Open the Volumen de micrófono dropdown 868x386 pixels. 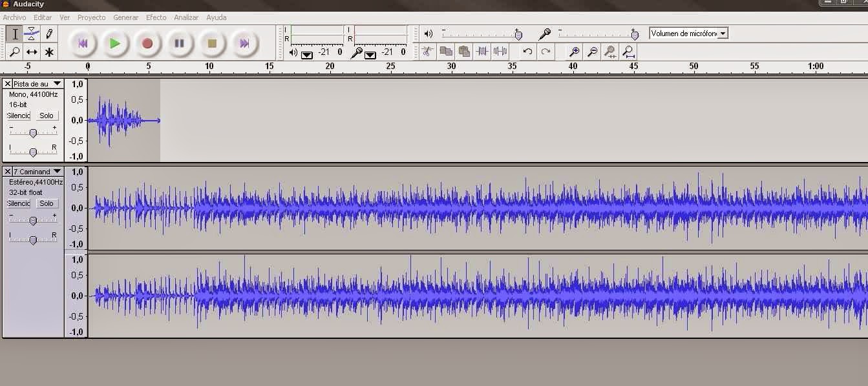723,33
